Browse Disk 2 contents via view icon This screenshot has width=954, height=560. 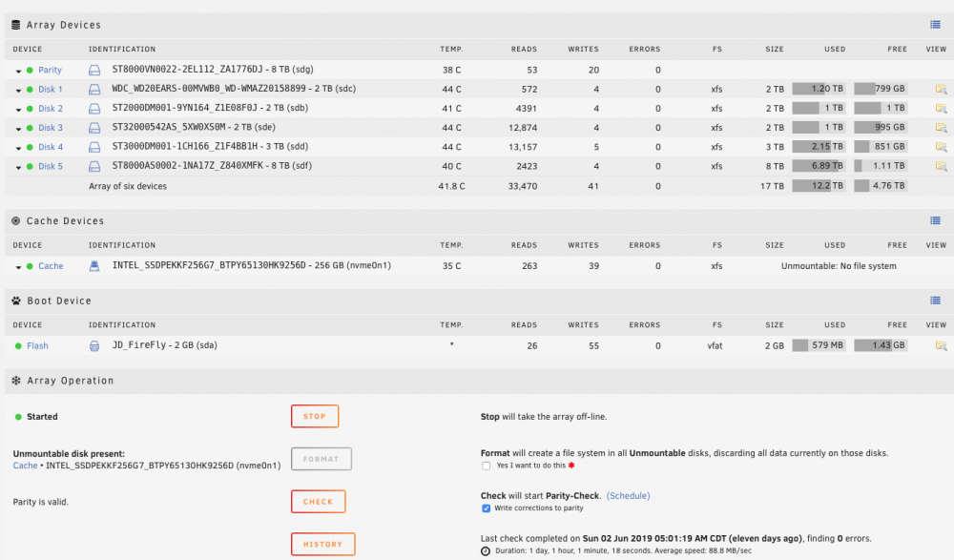click(x=942, y=109)
